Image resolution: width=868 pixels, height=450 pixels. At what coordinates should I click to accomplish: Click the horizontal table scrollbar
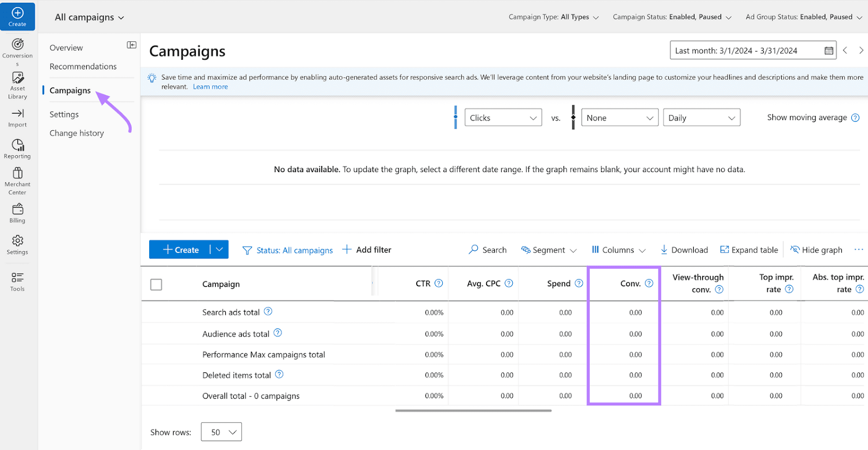(x=473, y=411)
